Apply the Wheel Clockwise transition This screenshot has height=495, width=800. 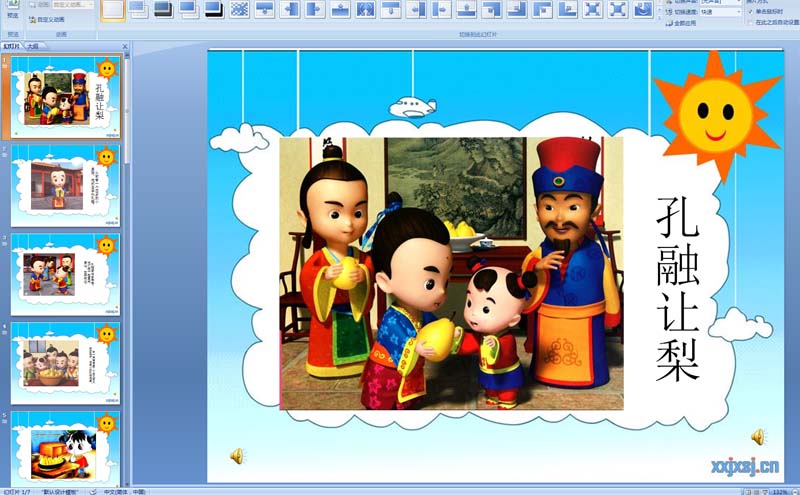(643, 9)
